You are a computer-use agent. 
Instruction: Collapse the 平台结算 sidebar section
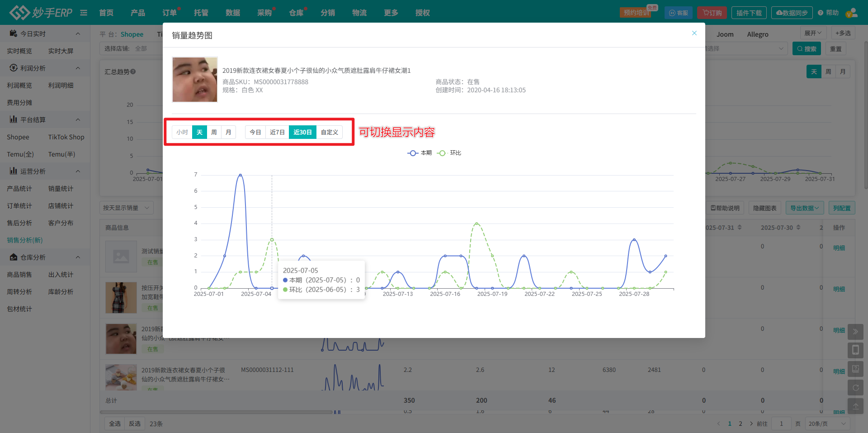(x=78, y=119)
